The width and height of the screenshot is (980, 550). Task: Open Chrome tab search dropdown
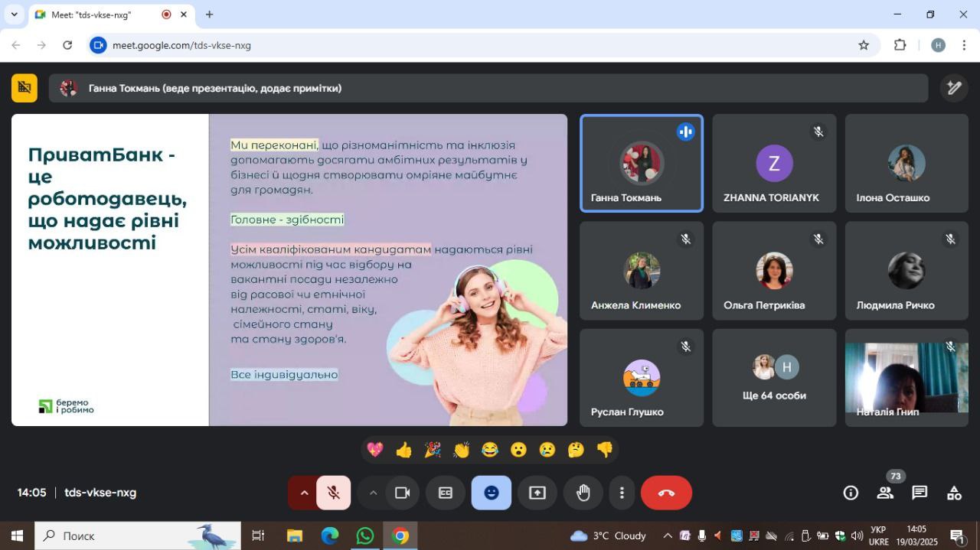click(14, 15)
